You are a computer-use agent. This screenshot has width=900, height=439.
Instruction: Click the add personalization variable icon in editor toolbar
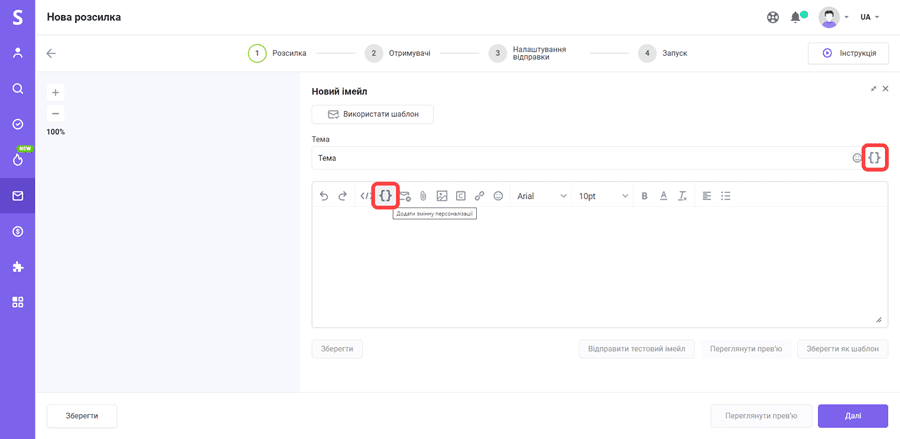coord(385,196)
